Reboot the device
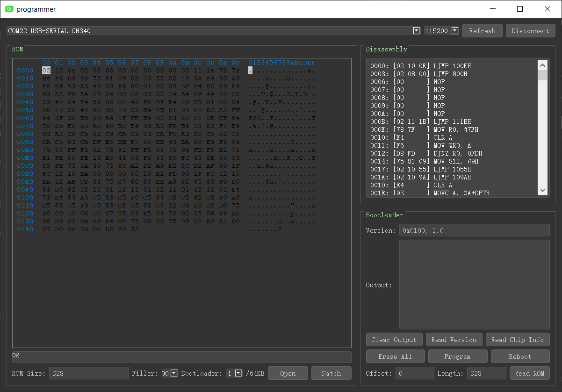Screen dimensions: 562x392 tap(520, 356)
